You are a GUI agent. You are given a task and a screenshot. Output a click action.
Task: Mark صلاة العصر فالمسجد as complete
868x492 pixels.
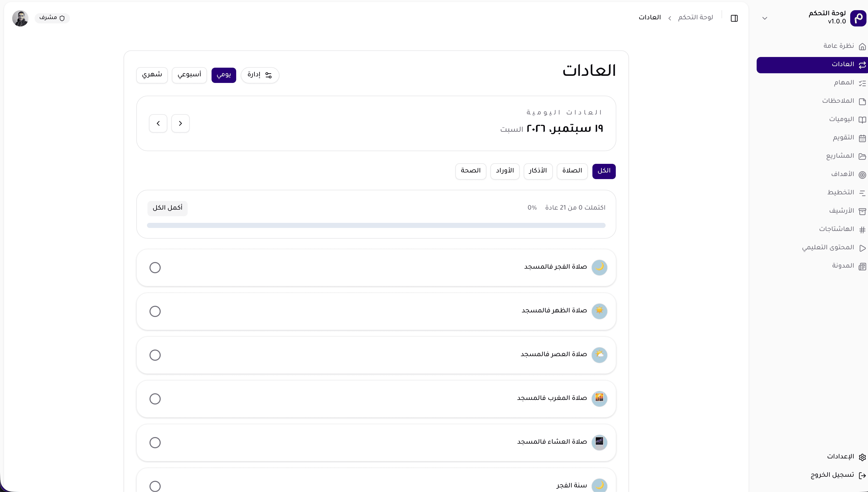tap(155, 355)
